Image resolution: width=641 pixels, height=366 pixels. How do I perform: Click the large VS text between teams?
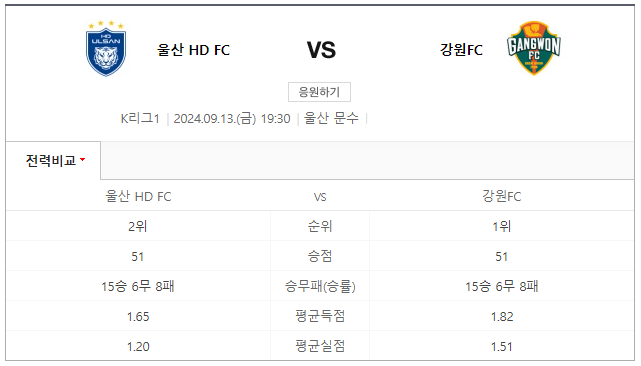point(321,50)
